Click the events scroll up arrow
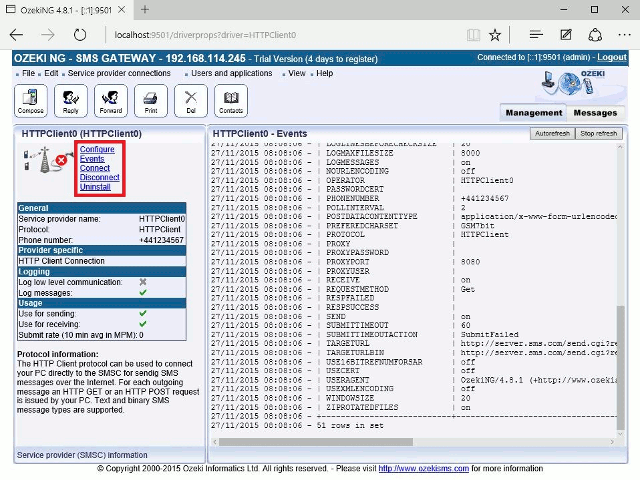The image size is (640, 480). [620, 147]
